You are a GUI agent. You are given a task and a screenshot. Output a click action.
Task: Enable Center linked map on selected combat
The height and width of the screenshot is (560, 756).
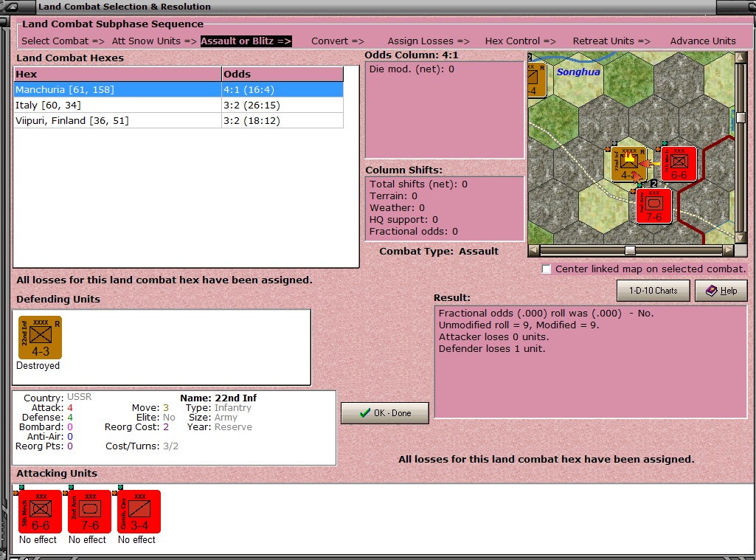click(547, 269)
